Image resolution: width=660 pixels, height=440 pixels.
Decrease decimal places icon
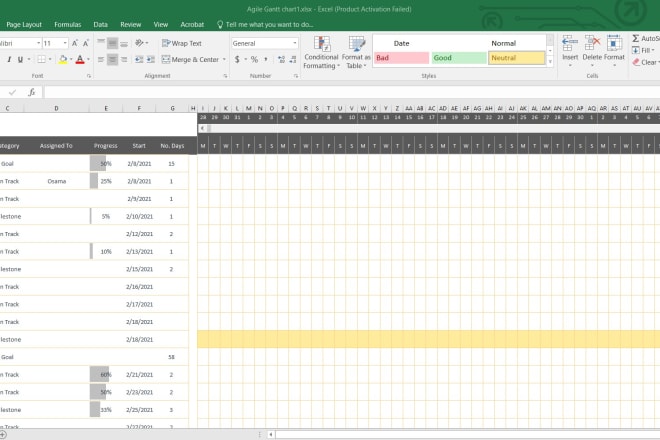(293, 59)
